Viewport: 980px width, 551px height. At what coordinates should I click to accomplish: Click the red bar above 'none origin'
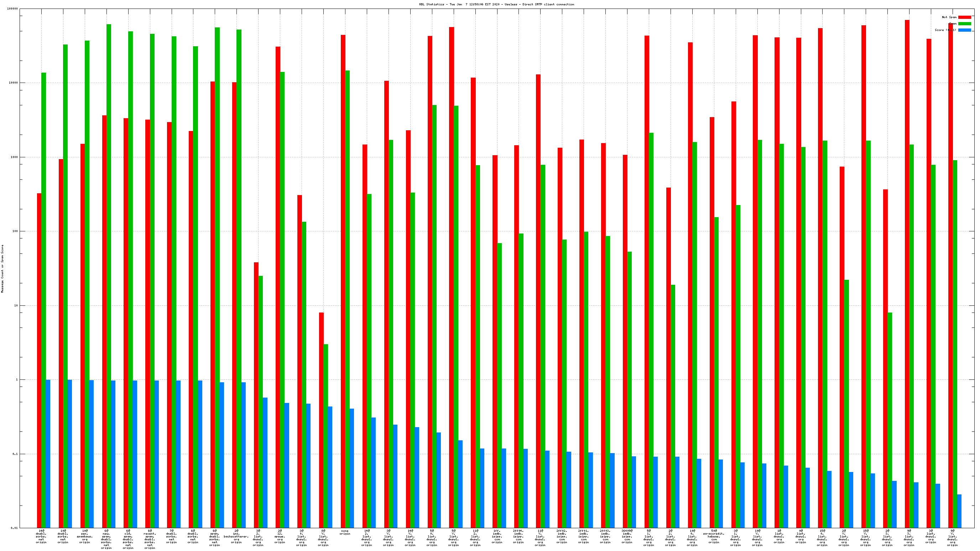click(343, 266)
